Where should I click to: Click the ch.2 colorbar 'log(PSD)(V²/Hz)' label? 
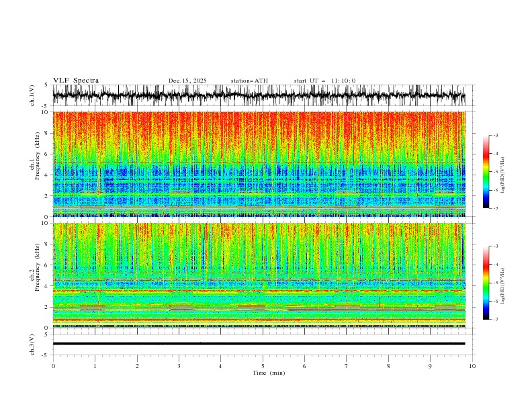[503, 286]
